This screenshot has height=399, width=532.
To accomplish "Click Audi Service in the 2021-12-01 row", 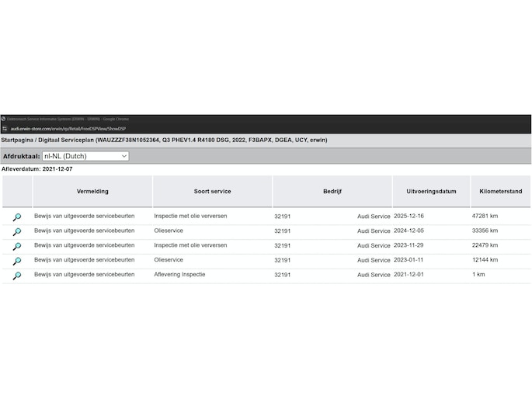I will [374, 275].
